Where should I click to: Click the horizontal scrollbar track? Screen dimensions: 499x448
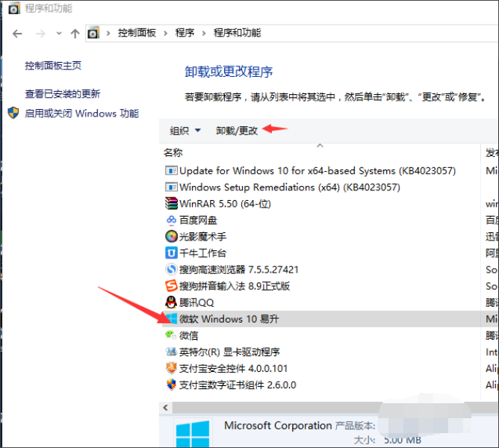coord(335,408)
